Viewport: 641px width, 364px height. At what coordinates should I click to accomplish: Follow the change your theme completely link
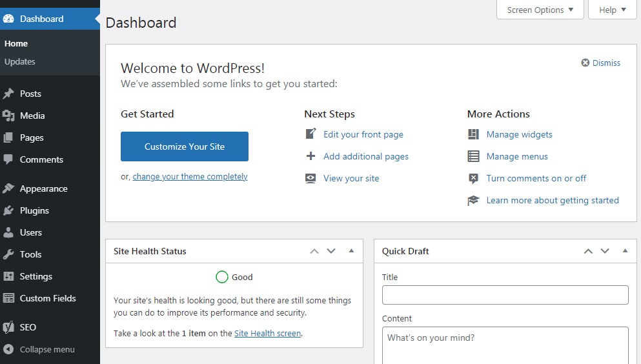point(190,176)
